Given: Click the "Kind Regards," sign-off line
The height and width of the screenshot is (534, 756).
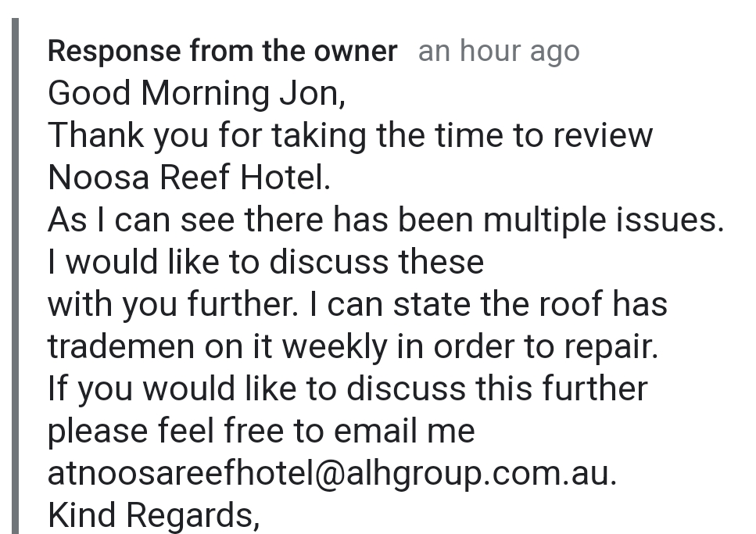Looking at the screenshot, I should 153,516.
